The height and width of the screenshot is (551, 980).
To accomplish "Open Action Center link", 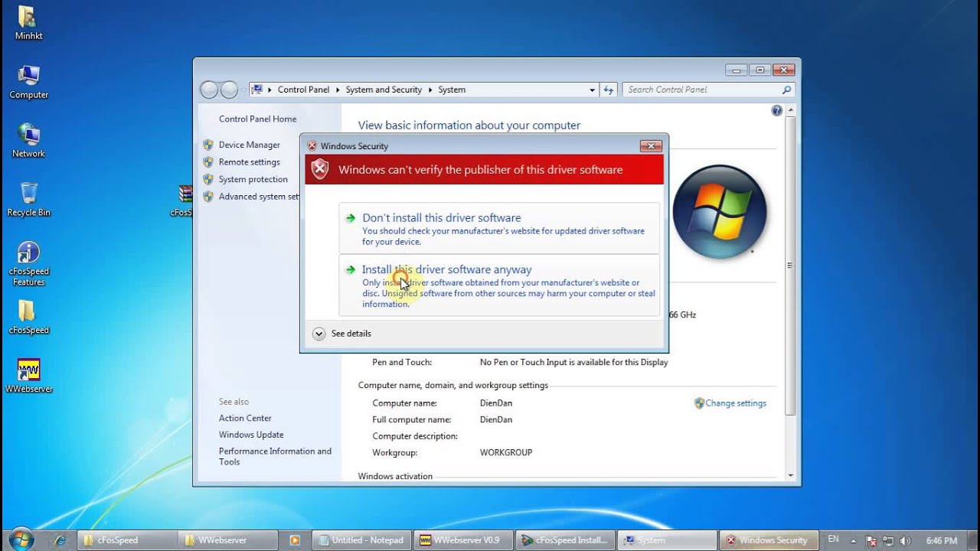I will [x=245, y=418].
